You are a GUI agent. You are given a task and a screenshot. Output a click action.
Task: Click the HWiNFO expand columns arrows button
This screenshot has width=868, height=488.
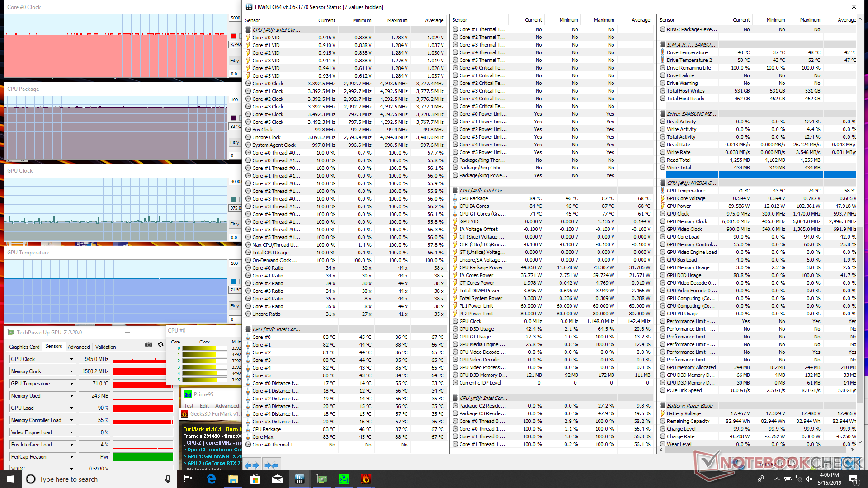click(x=252, y=465)
